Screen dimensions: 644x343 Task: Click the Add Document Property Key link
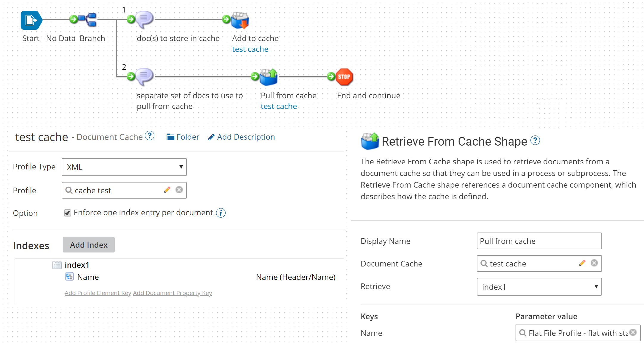[x=172, y=293]
